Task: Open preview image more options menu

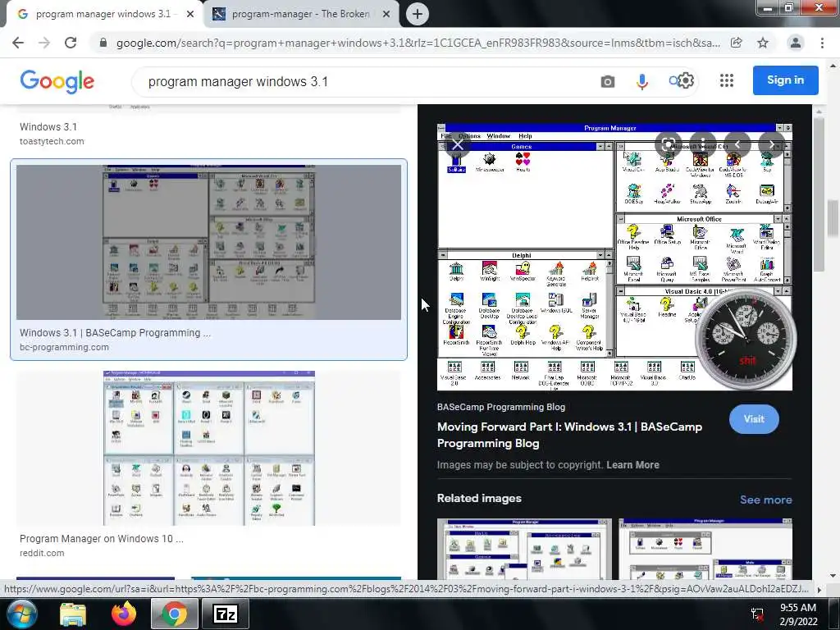Action: [x=702, y=144]
